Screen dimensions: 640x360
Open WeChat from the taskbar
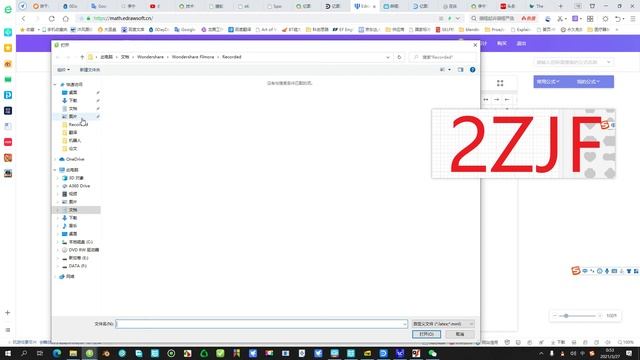432,353
